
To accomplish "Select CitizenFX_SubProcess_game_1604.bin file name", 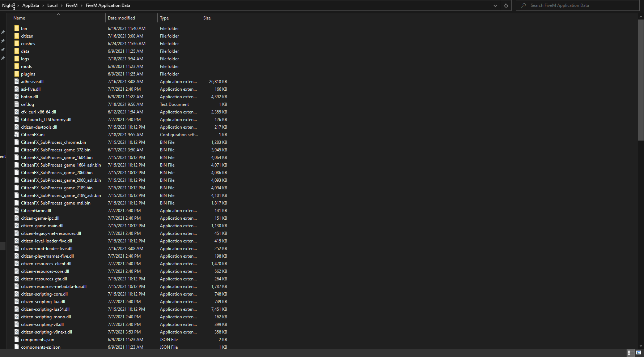I will [x=57, y=158].
